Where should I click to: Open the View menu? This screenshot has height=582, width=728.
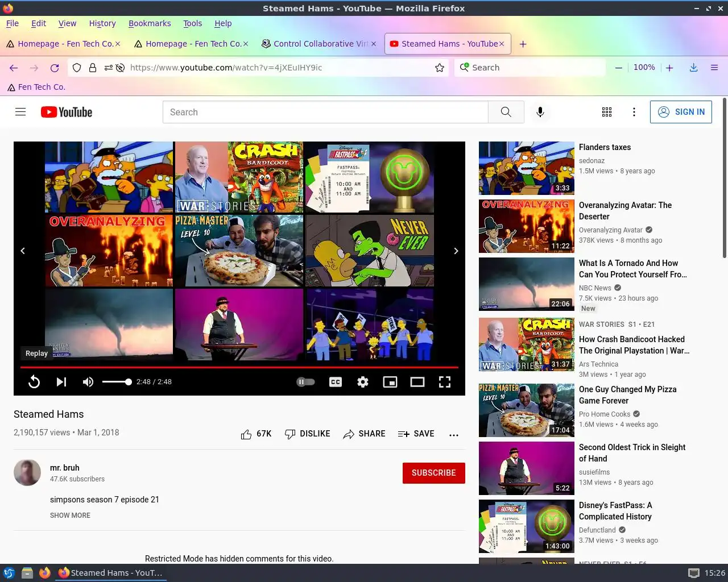coord(67,23)
